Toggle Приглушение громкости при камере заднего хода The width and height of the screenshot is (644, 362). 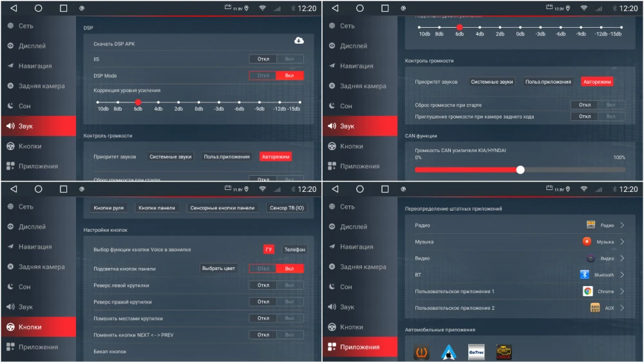click(598, 117)
